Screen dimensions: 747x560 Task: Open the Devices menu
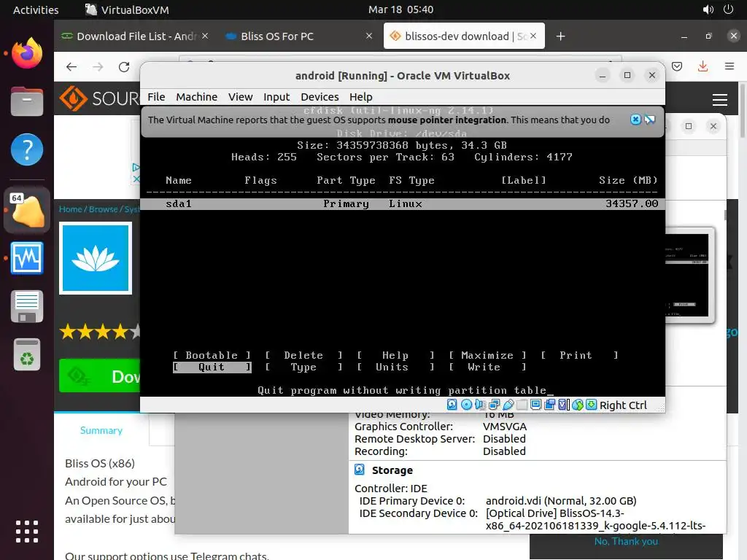(320, 97)
